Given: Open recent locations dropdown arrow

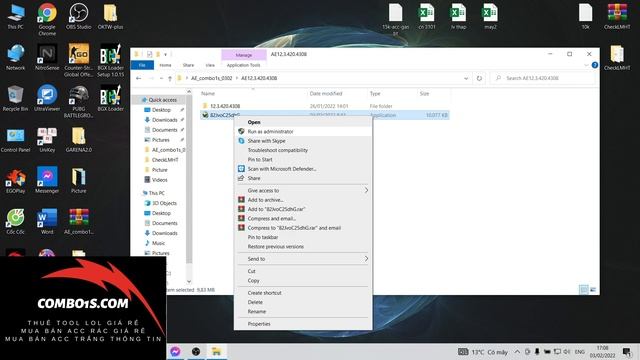Looking at the screenshot, I should tap(161, 78).
